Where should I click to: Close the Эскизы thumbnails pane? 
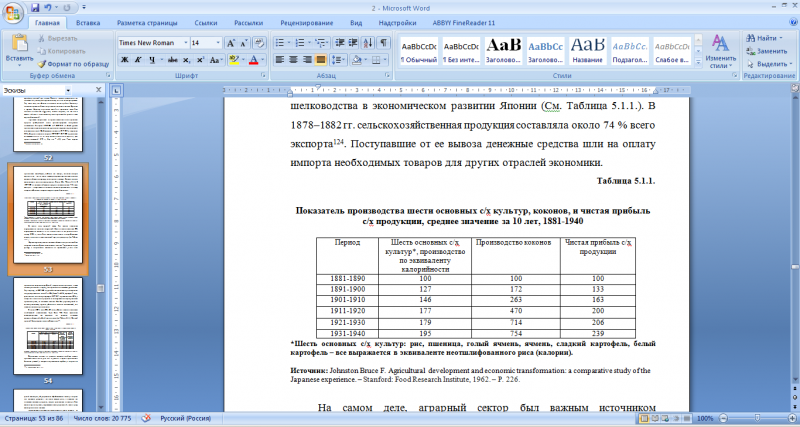(98, 90)
